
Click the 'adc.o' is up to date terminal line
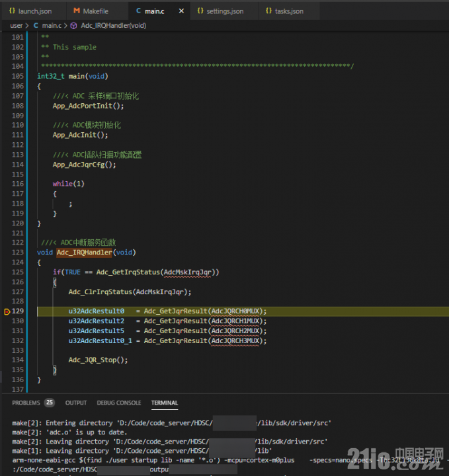coord(70,432)
